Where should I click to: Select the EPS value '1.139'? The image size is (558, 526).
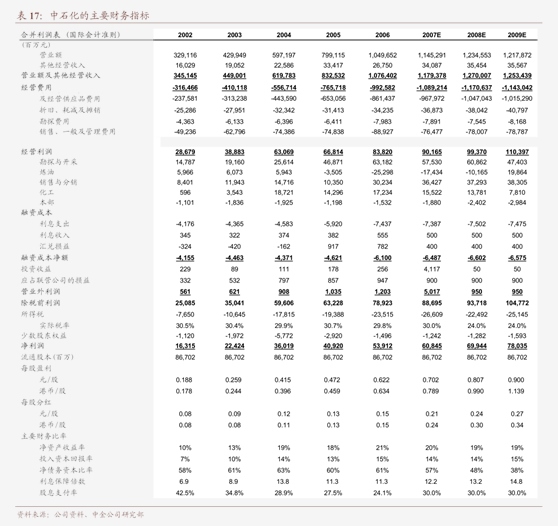coord(516,391)
